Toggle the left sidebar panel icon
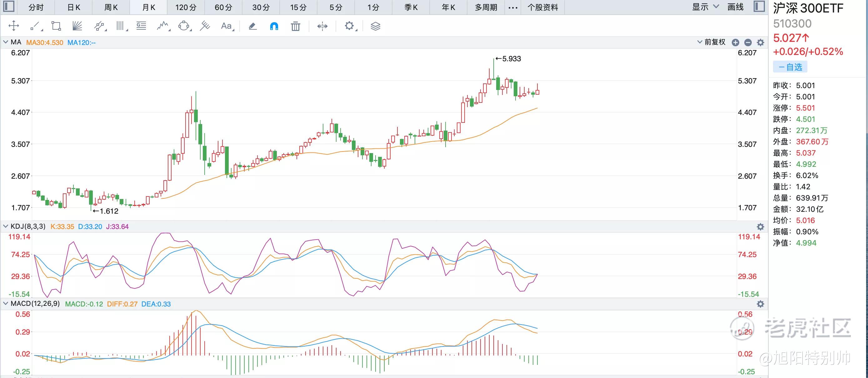This screenshot has height=378, width=868. pos(8,6)
